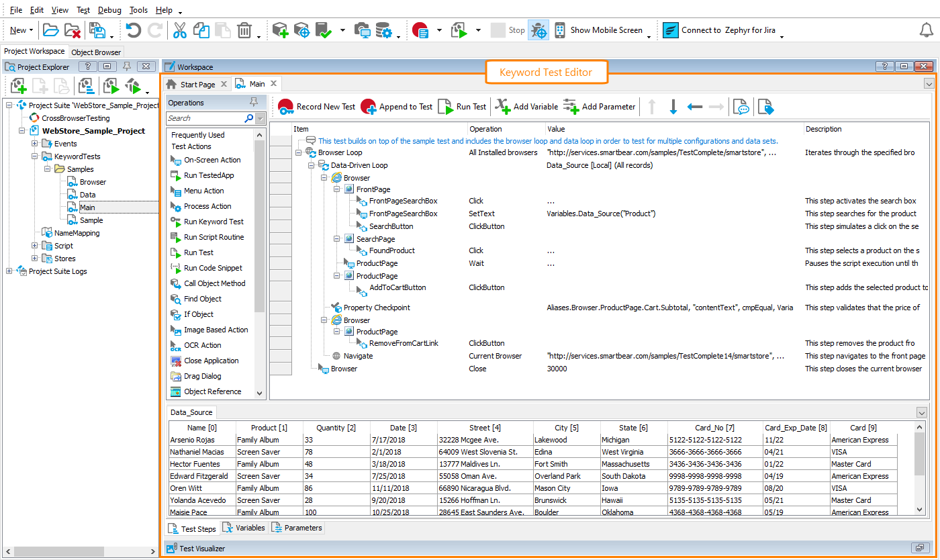Switch to the Variables tab
The image size is (940, 560).
pyautogui.click(x=244, y=528)
